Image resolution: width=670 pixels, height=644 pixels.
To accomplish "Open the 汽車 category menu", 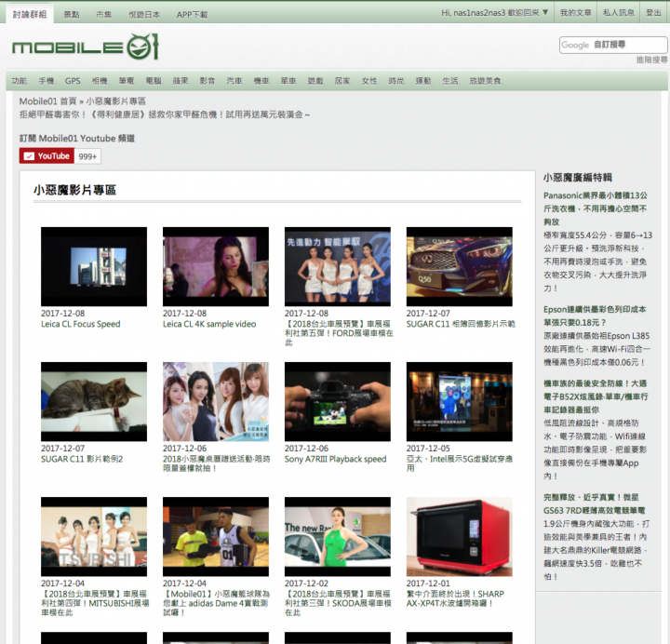I will pos(234,81).
